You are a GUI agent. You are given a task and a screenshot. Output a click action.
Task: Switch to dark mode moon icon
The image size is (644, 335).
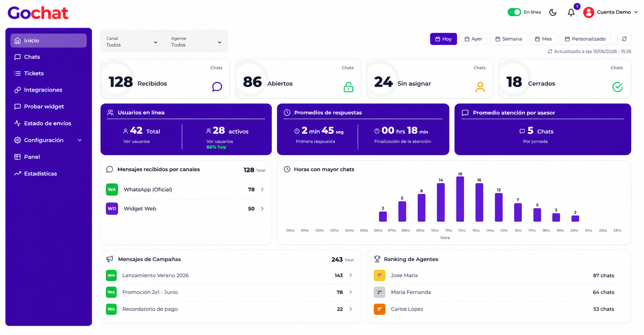[x=553, y=12]
